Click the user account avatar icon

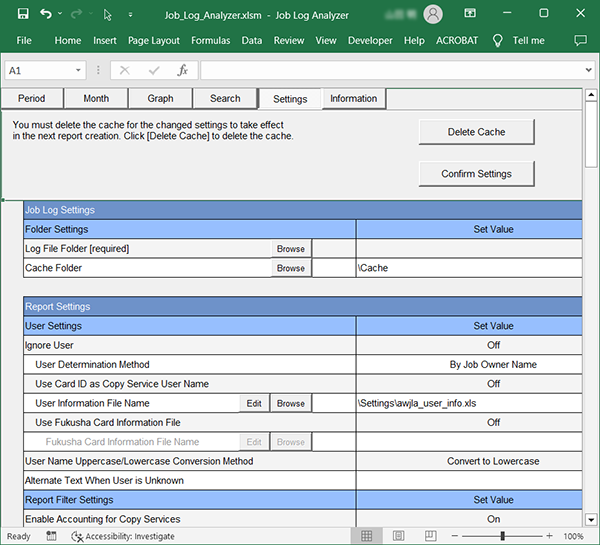tap(433, 14)
